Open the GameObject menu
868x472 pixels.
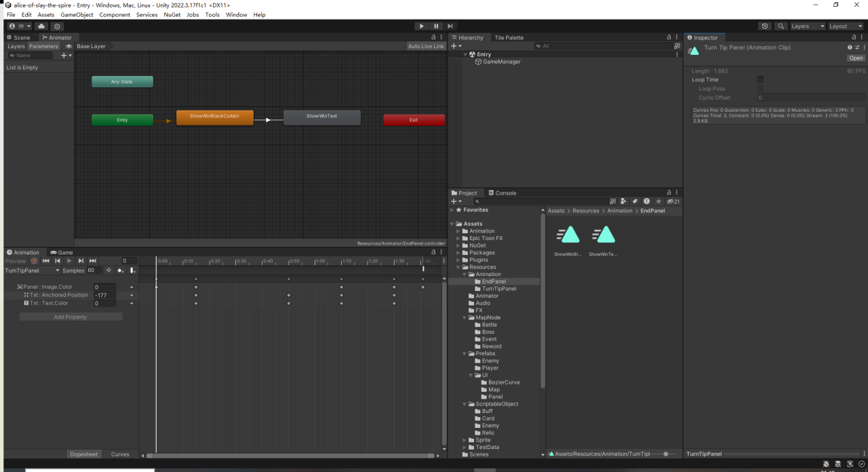click(77, 14)
